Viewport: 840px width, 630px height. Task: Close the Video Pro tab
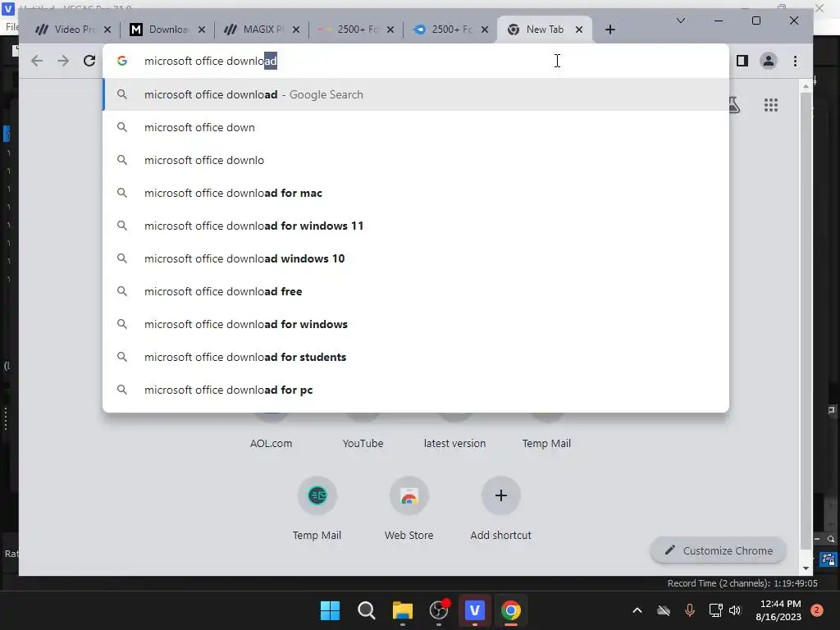click(107, 30)
